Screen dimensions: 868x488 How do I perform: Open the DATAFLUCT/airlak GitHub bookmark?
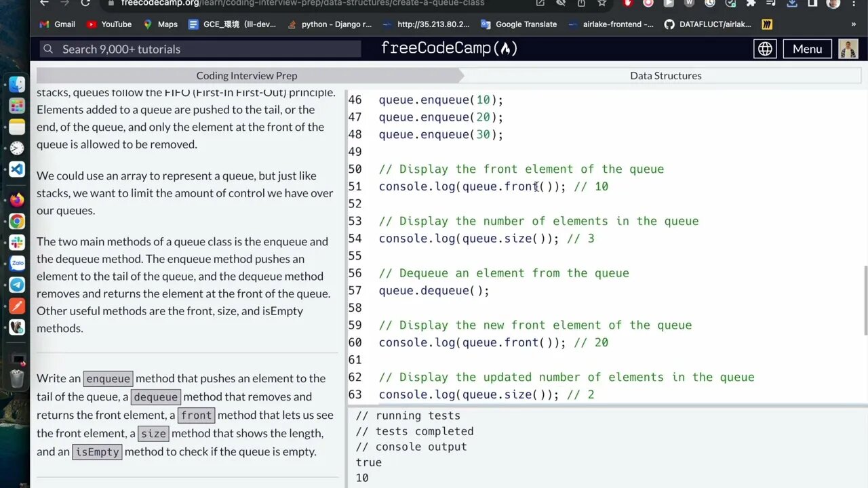(708, 24)
